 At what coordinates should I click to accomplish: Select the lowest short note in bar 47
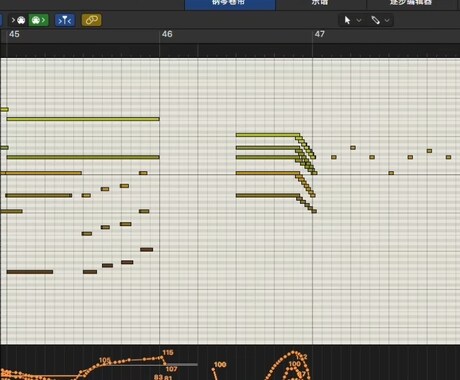pos(391,173)
